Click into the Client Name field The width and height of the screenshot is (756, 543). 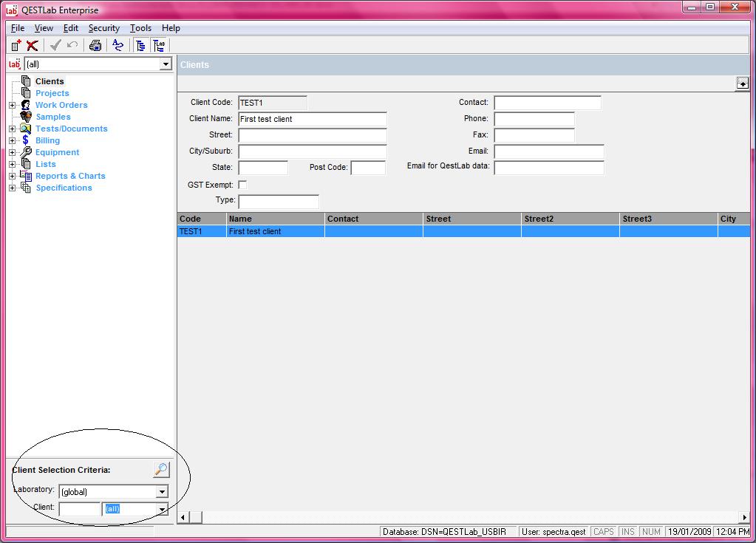point(312,119)
